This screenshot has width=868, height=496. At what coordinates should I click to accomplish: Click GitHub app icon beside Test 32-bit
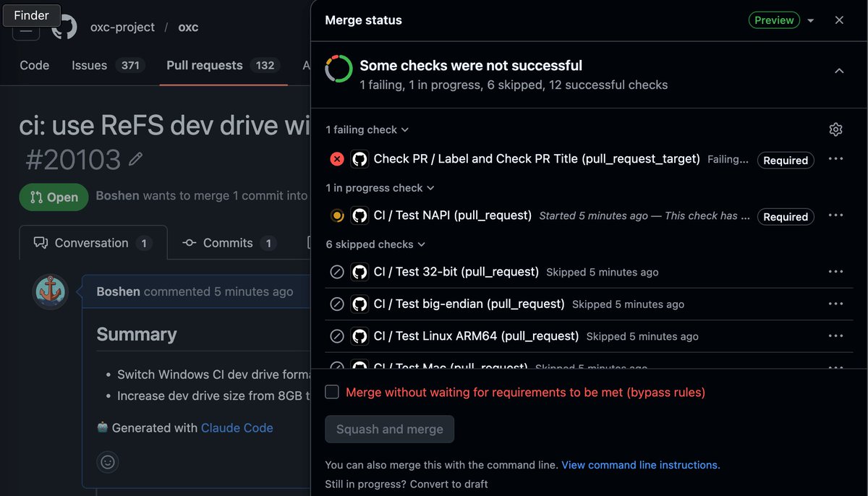(359, 272)
